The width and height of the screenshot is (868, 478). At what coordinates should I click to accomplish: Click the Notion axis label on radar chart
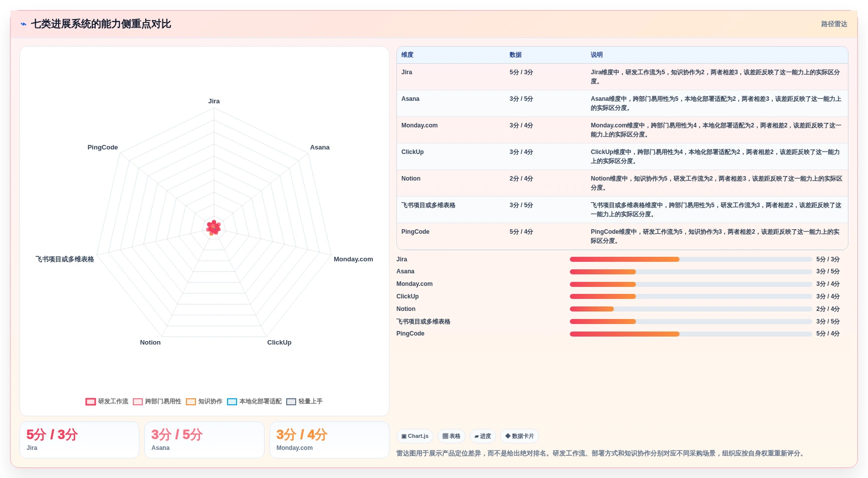150,343
